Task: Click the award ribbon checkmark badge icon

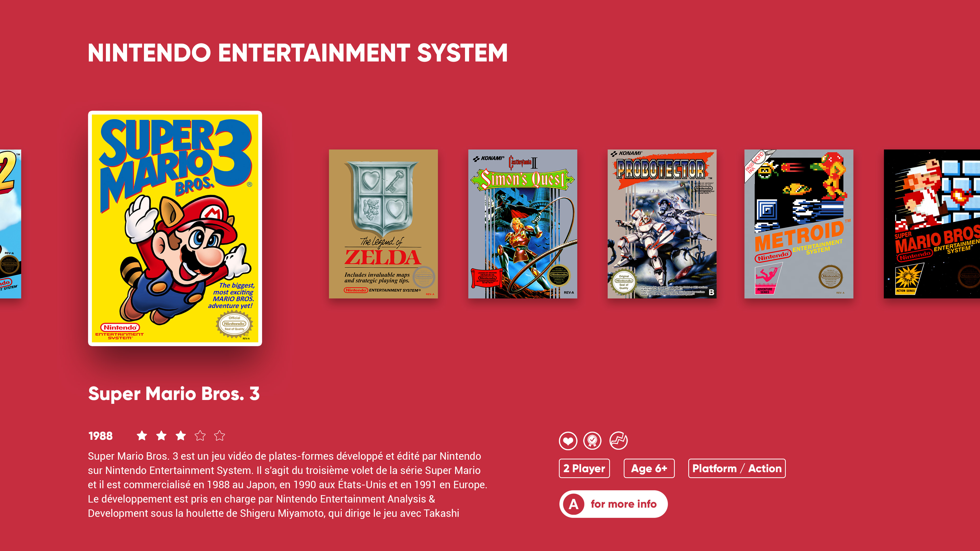Action: click(592, 441)
